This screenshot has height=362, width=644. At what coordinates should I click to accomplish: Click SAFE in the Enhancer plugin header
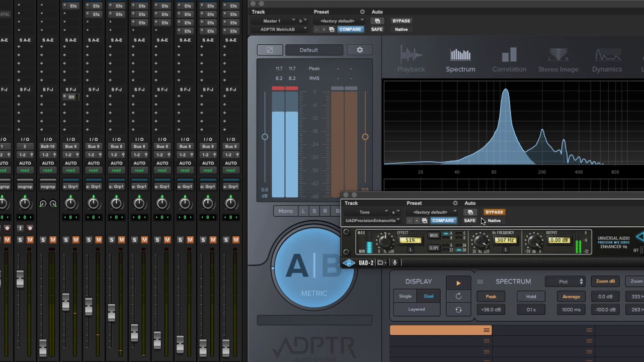tap(469, 221)
